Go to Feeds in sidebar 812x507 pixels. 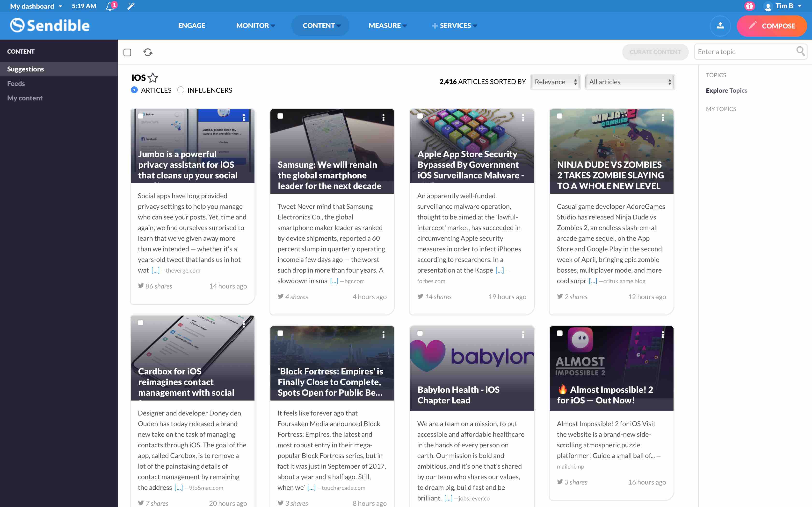point(16,84)
